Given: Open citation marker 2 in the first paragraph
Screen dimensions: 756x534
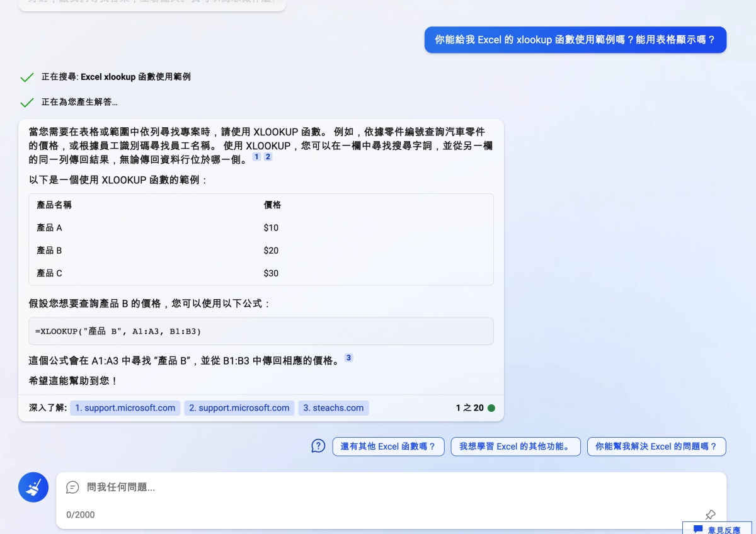Looking at the screenshot, I should 268,157.
